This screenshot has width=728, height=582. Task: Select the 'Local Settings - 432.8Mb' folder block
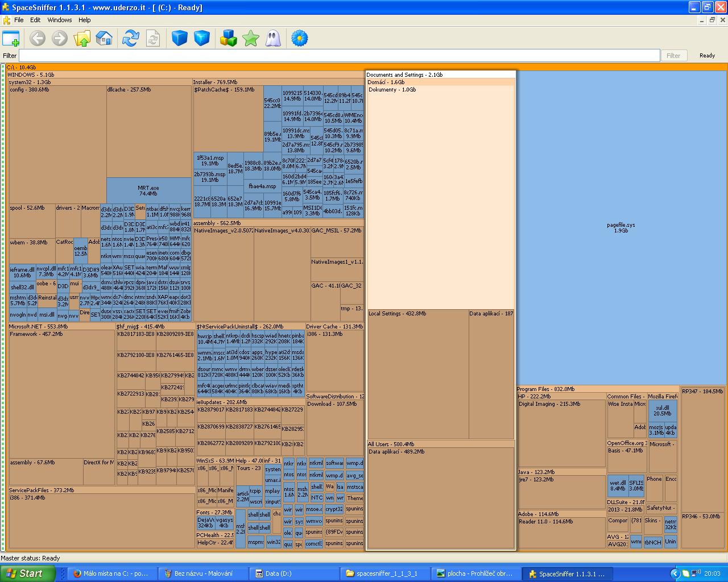[418, 374]
